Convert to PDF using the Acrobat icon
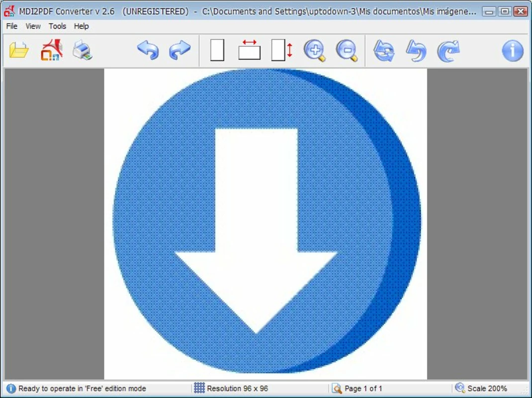The image size is (532, 398). [52, 50]
